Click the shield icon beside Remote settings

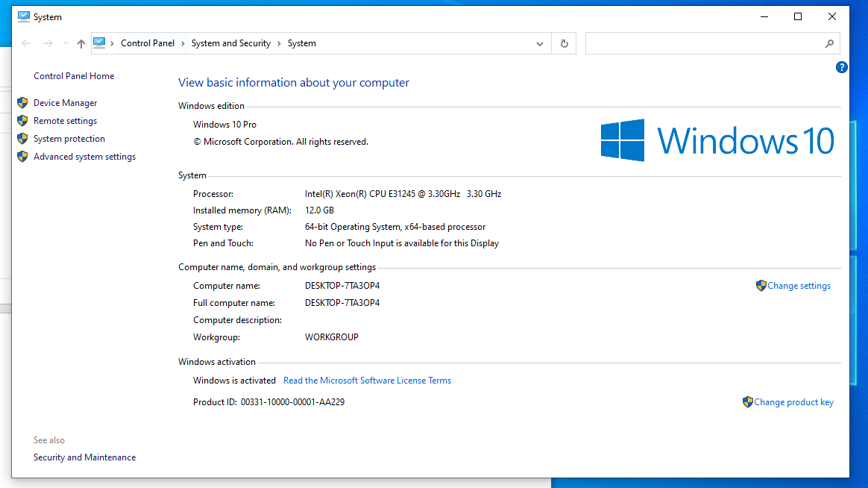(22, 121)
